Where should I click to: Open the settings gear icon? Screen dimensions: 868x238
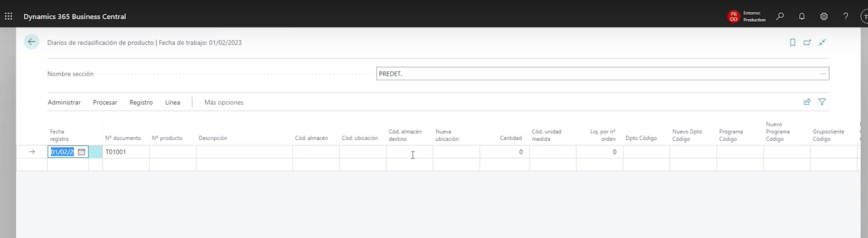tap(824, 17)
